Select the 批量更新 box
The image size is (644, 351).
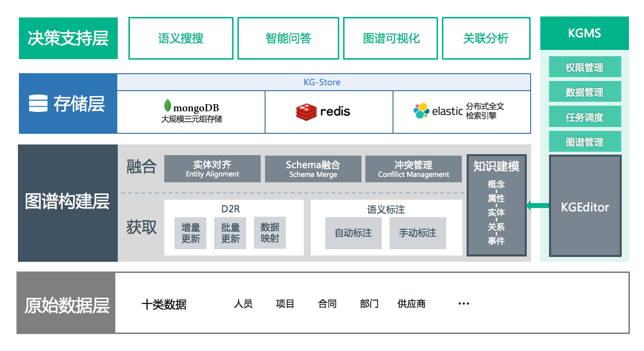pyautogui.click(x=230, y=233)
